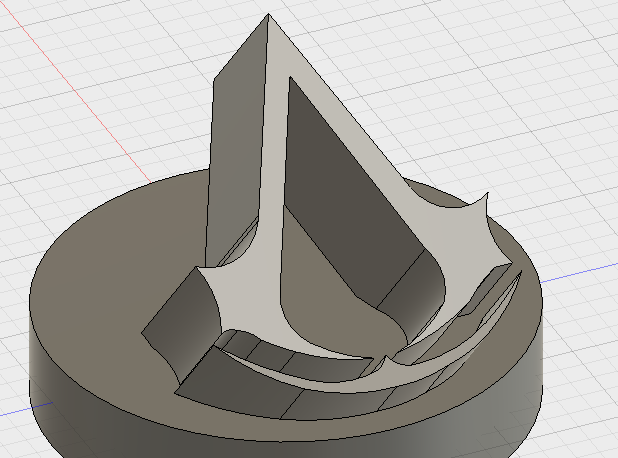Click the bottom center point where crescent meets blade
The height and width of the screenshot is (458, 618).
tap(383, 358)
